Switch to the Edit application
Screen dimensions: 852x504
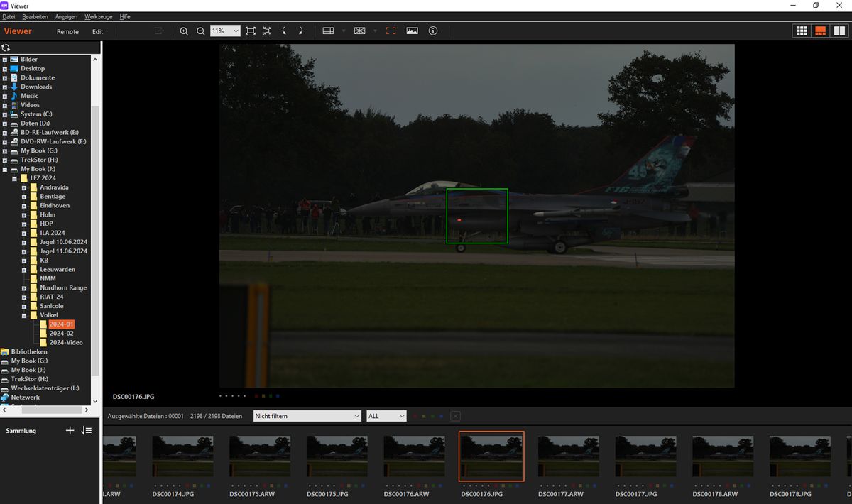click(x=97, y=31)
